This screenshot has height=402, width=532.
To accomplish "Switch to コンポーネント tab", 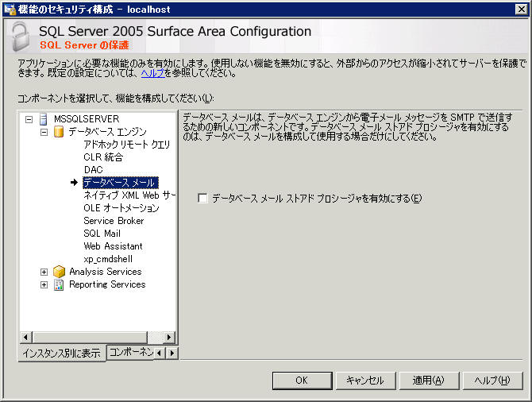I will (x=131, y=352).
